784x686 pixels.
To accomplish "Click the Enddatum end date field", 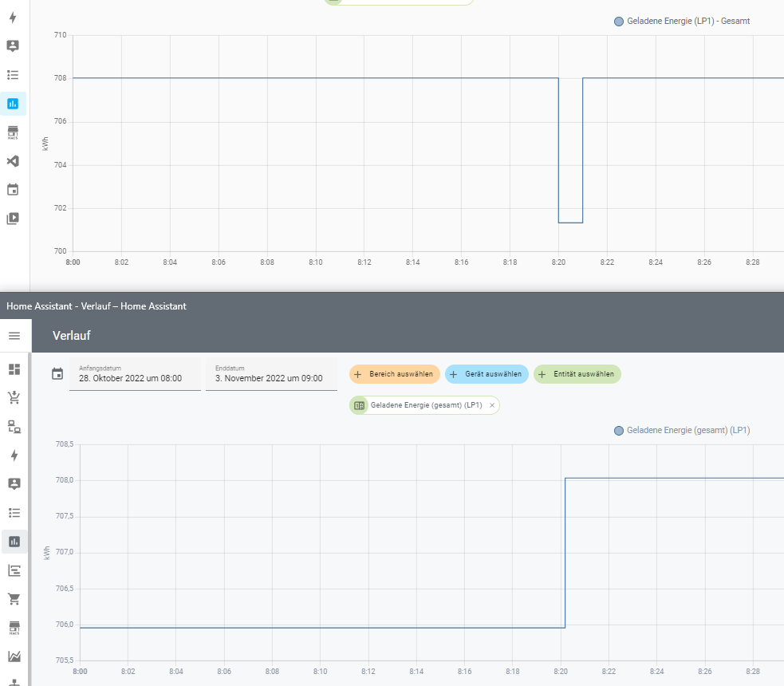I will [x=270, y=374].
